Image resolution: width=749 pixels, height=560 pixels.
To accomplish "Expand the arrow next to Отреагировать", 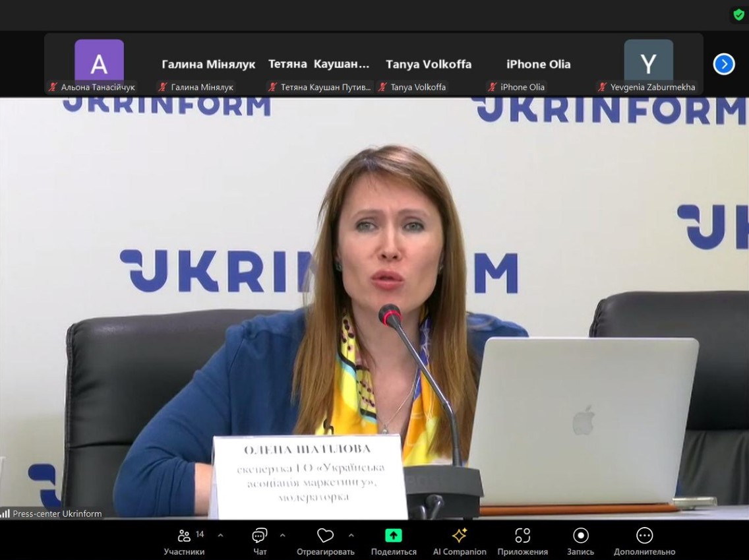I will (x=351, y=535).
